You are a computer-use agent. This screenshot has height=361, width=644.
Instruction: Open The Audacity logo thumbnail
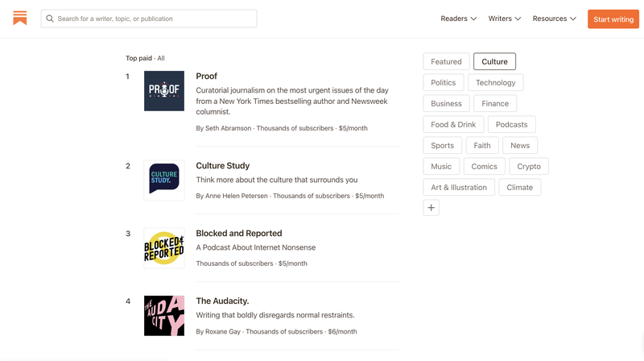coord(164,316)
